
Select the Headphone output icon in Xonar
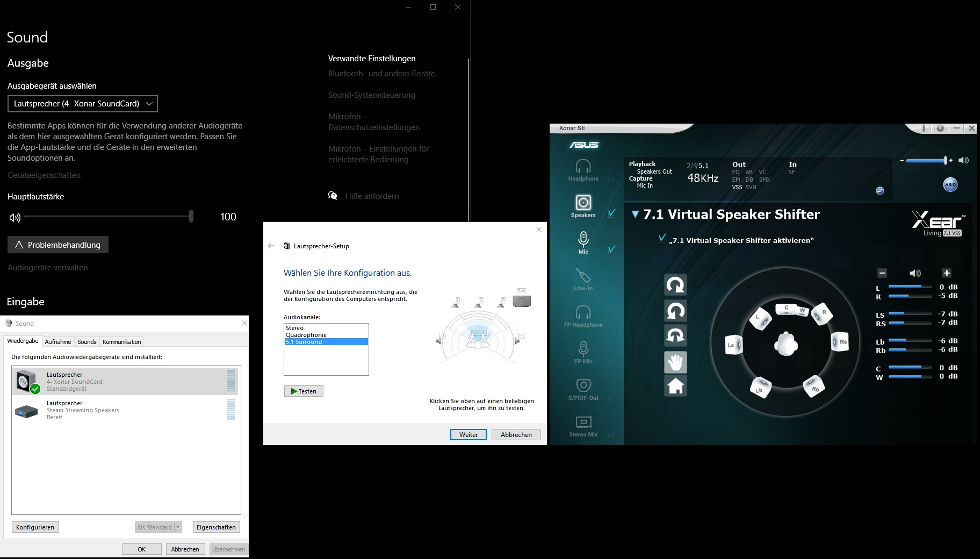(x=583, y=167)
